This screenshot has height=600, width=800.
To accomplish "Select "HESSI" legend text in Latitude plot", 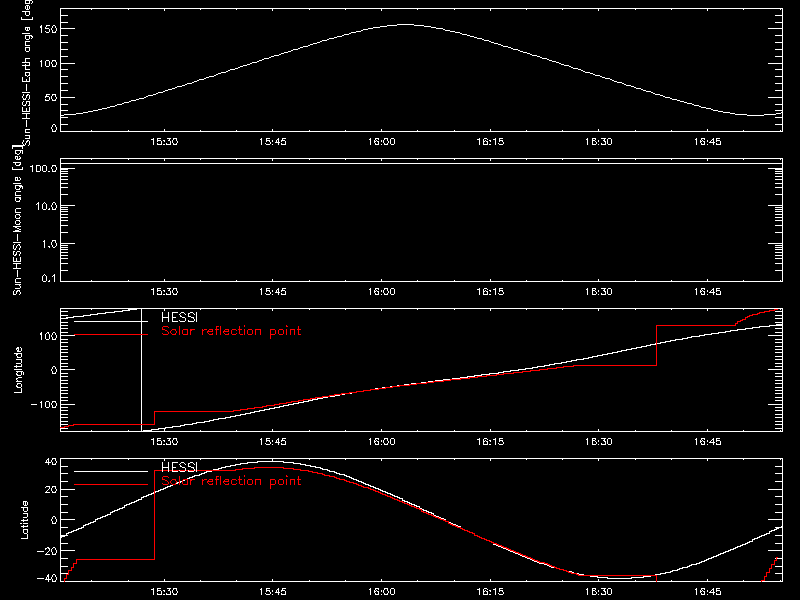I will click(179, 467).
